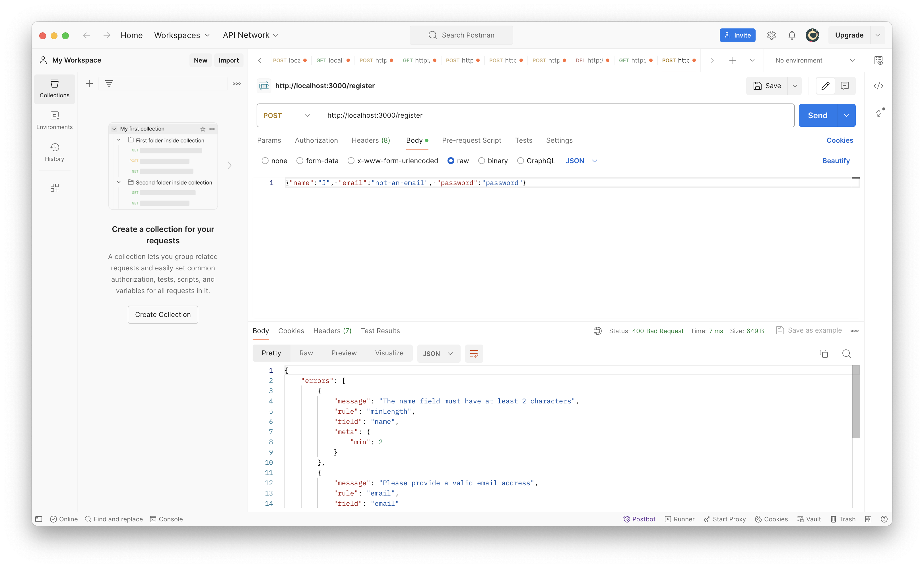Screen dimensions: 924x568
Task: Open the code snippet panel
Action: click(x=878, y=86)
